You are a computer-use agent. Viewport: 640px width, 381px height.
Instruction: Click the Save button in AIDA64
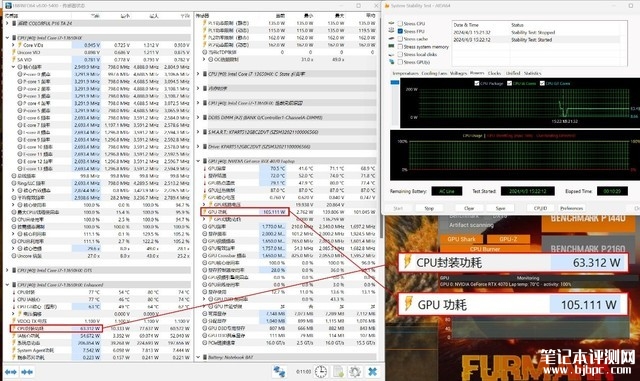click(x=500, y=208)
